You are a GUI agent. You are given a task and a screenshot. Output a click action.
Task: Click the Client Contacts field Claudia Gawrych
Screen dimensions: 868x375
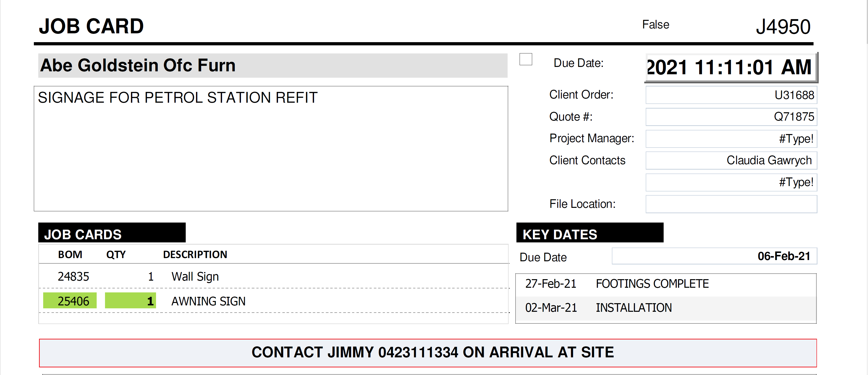coord(731,161)
